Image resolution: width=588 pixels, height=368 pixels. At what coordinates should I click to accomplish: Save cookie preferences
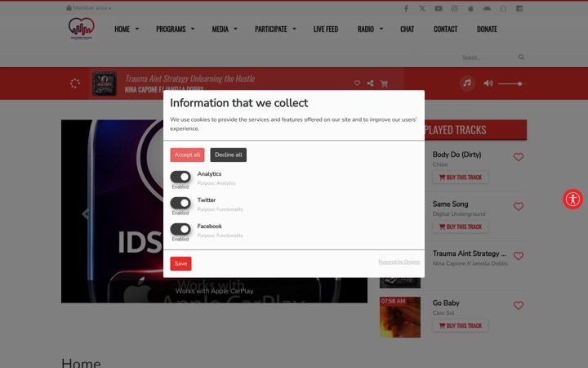180,263
